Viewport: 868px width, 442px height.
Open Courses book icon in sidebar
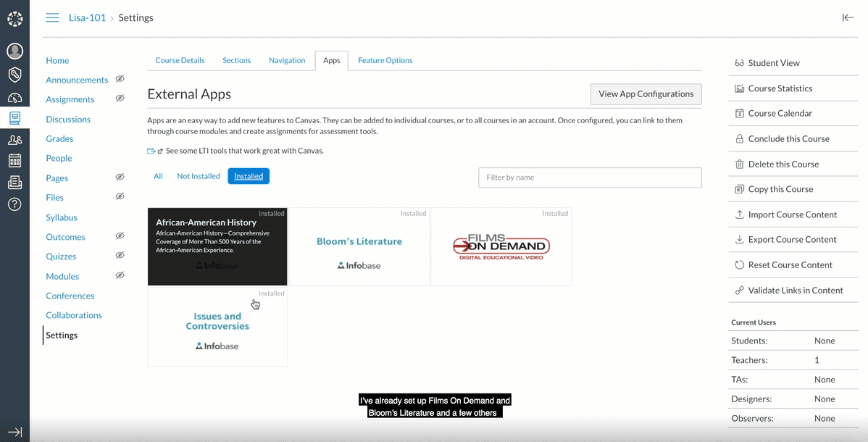15,117
